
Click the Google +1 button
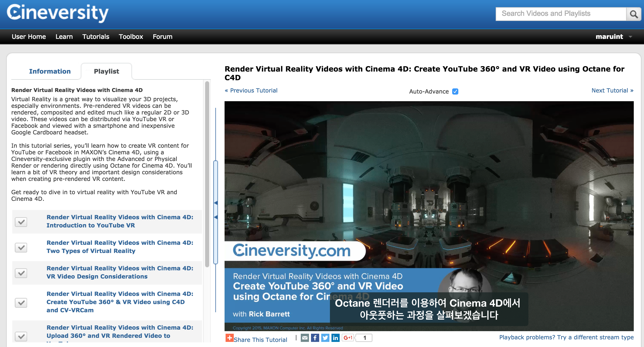[x=348, y=338]
